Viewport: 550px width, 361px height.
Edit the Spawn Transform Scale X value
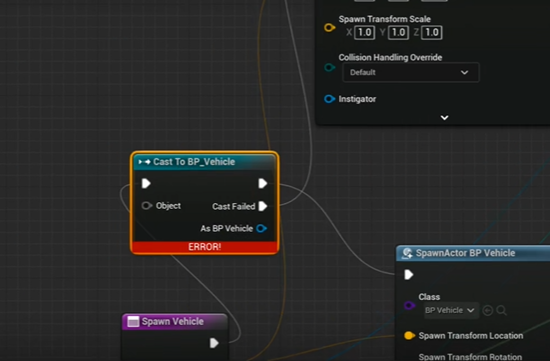coord(364,33)
